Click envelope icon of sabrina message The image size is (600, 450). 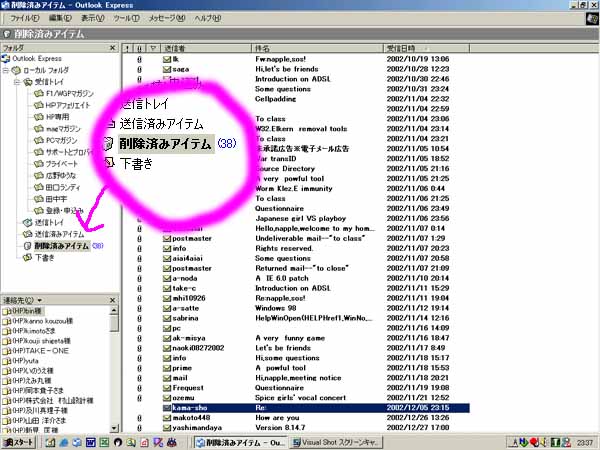(x=166, y=318)
